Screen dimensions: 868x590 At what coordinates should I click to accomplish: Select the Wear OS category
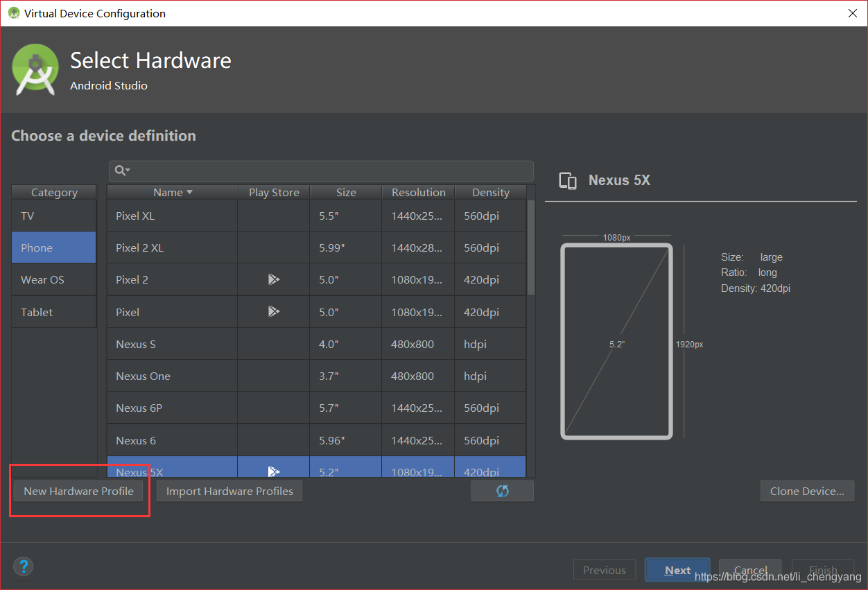(54, 279)
